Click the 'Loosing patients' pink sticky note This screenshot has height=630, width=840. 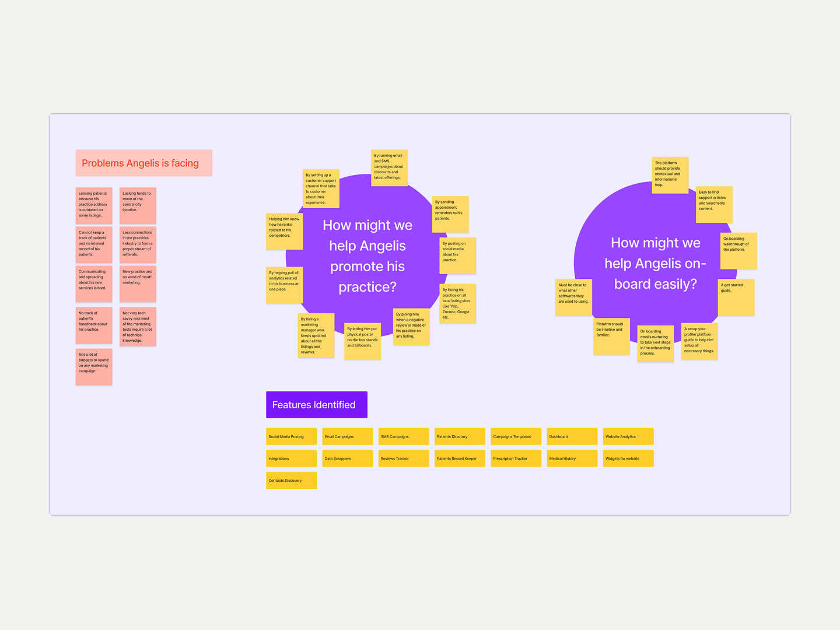click(x=94, y=206)
